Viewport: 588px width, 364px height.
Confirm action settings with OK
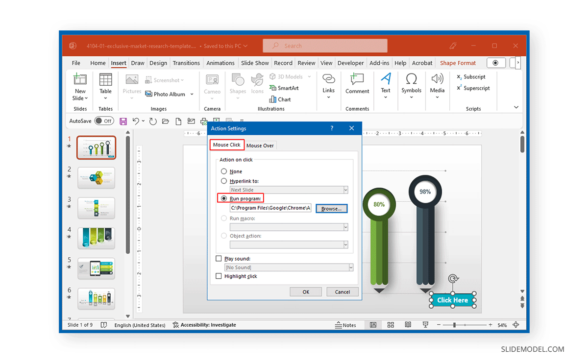click(x=305, y=291)
